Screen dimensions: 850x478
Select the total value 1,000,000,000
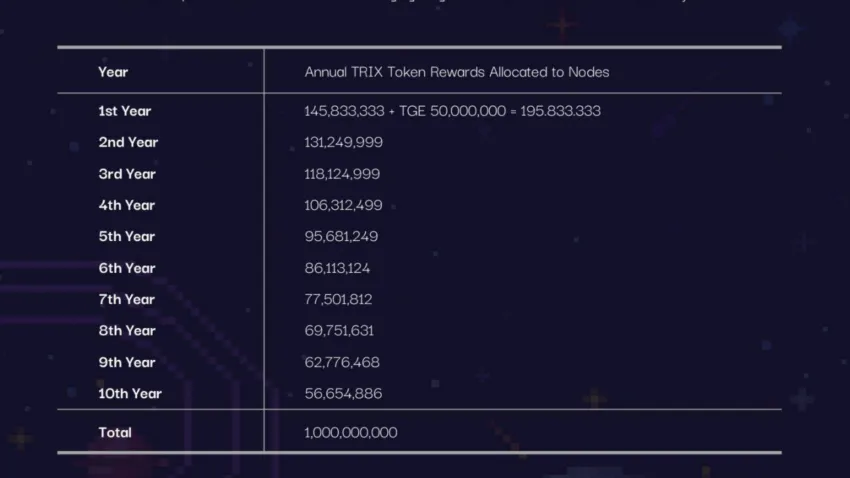pyautogui.click(x=351, y=433)
